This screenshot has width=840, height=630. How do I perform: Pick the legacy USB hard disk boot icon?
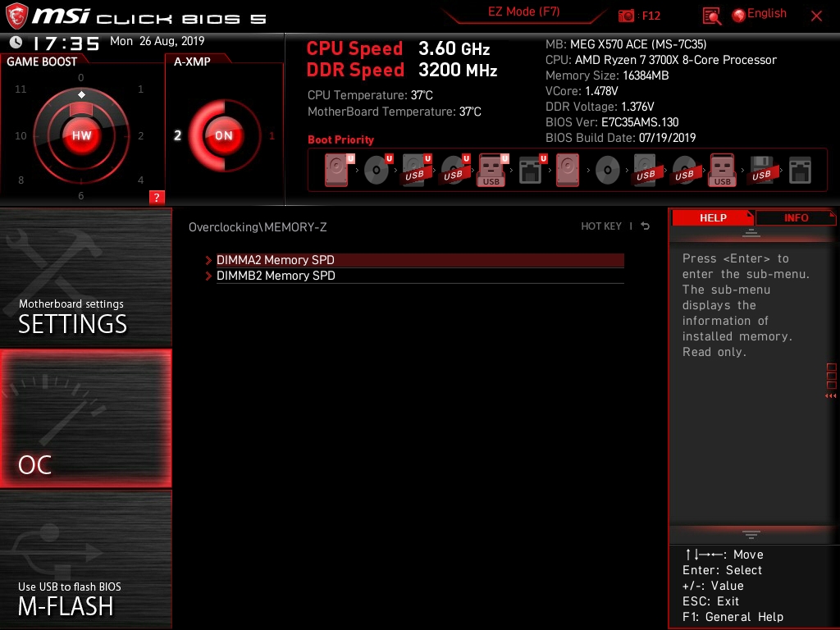click(x=646, y=170)
